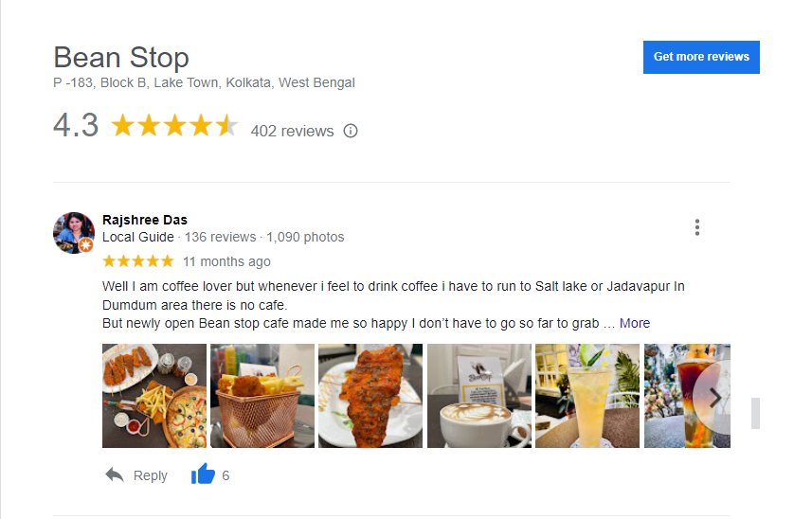Click the vertical scrollbar thumb on the right
This screenshot has width=812, height=519.
pos(755,413)
